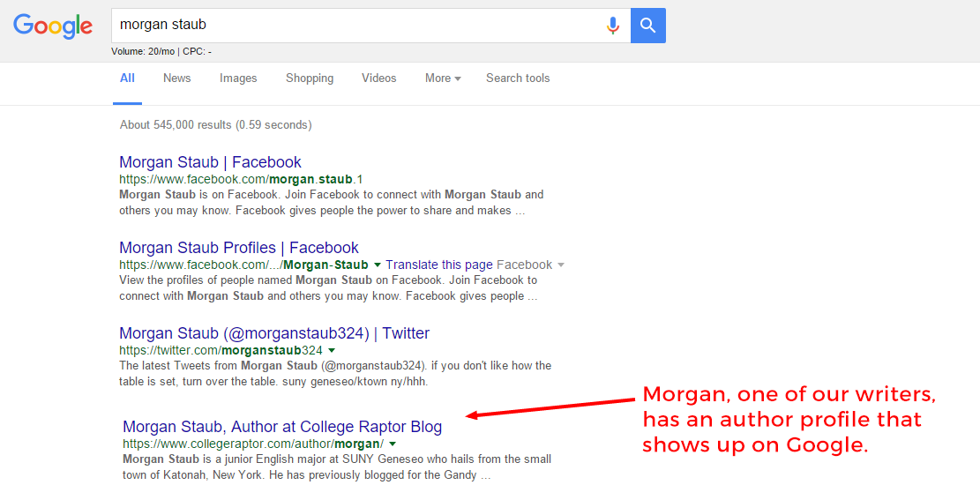
Task: Click the facebook.com/morgan.staub.1 URL text
Action: tap(241, 179)
